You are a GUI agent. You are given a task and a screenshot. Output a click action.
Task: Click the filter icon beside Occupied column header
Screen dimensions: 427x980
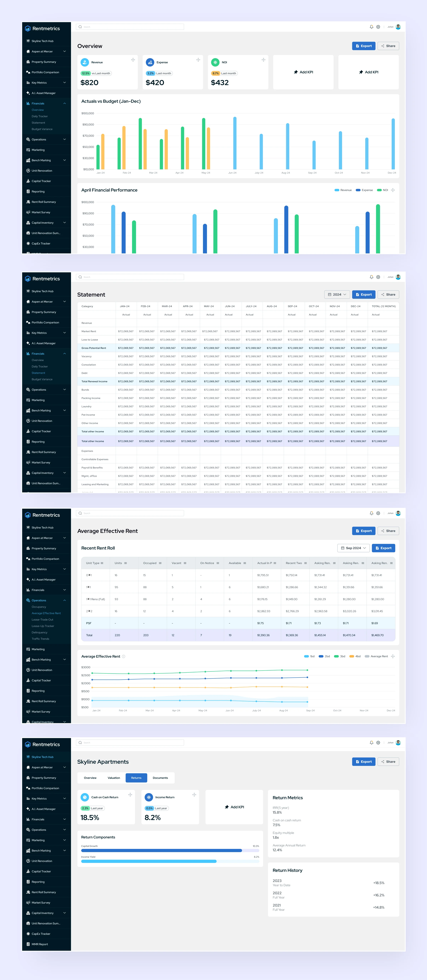(160, 563)
